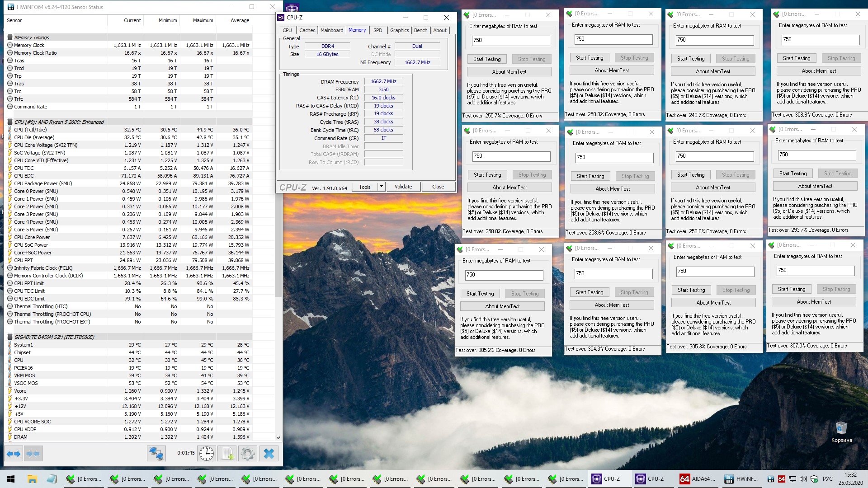Click megabytes input field in top-right MemTest

tap(820, 40)
